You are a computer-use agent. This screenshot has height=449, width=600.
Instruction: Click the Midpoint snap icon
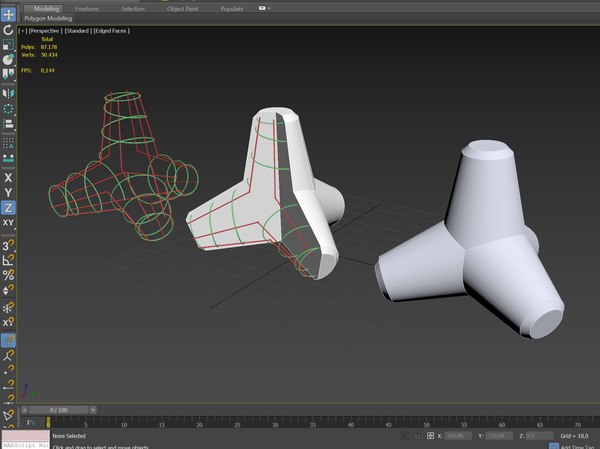click(x=8, y=399)
